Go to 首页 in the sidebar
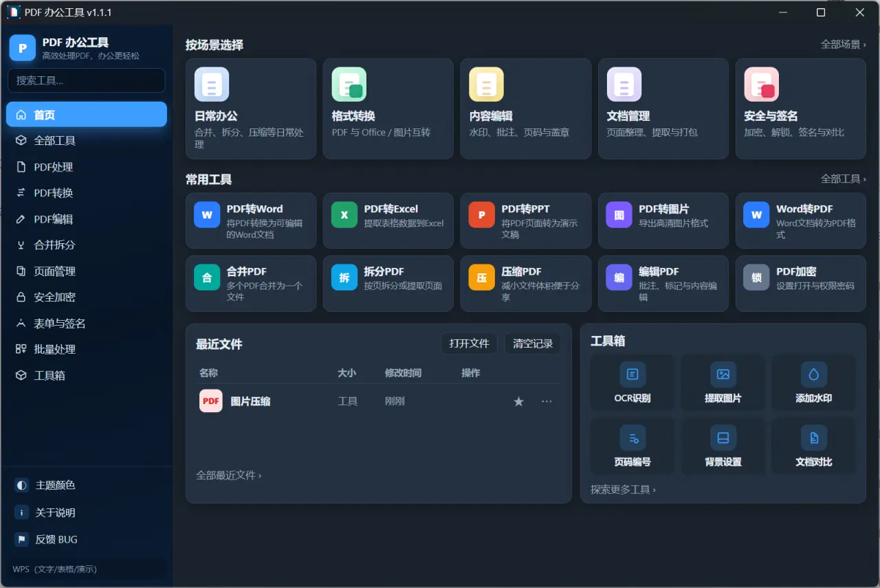The image size is (880, 588). click(87, 115)
